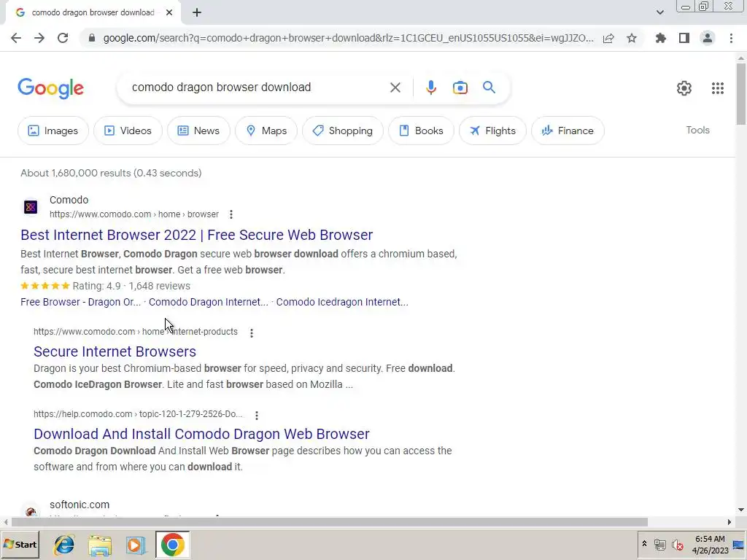Open Comodo Icedragon Internet... sitelink
The height and width of the screenshot is (560, 747).
342,302
